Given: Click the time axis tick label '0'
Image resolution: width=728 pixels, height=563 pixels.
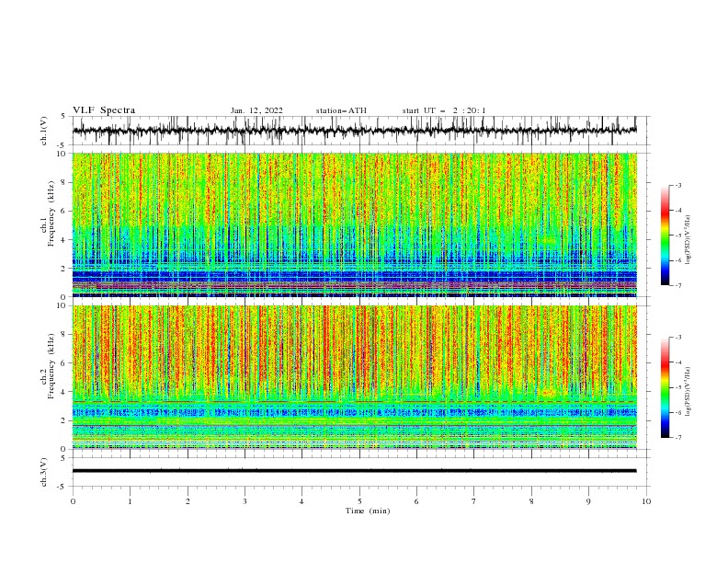Looking at the screenshot, I should click(x=73, y=501).
